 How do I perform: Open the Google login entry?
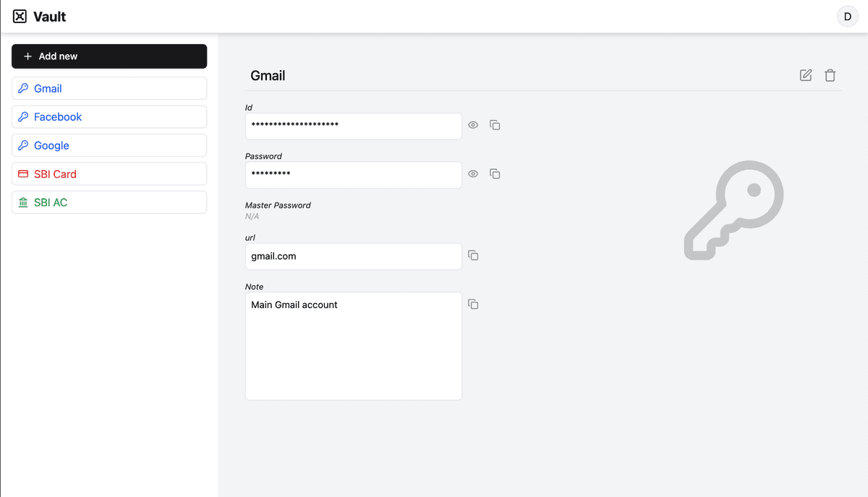[109, 145]
